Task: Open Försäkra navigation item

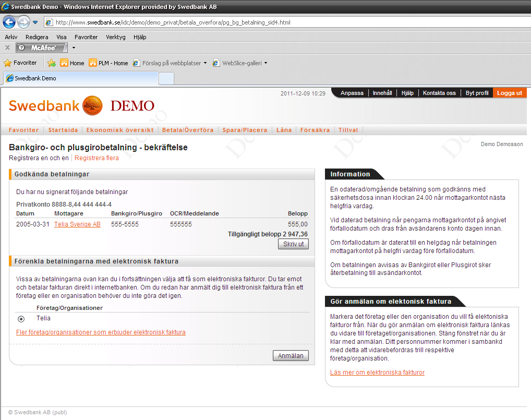Action: [x=315, y=130]
